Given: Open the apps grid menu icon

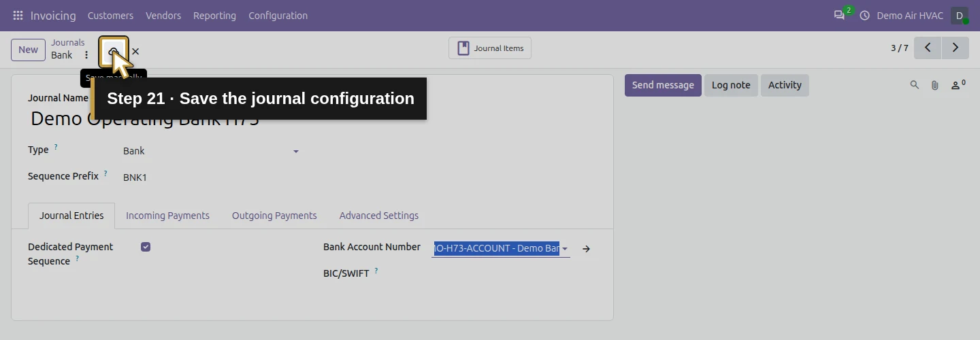Looking at the screenshot, I should (x=18, y=15).
